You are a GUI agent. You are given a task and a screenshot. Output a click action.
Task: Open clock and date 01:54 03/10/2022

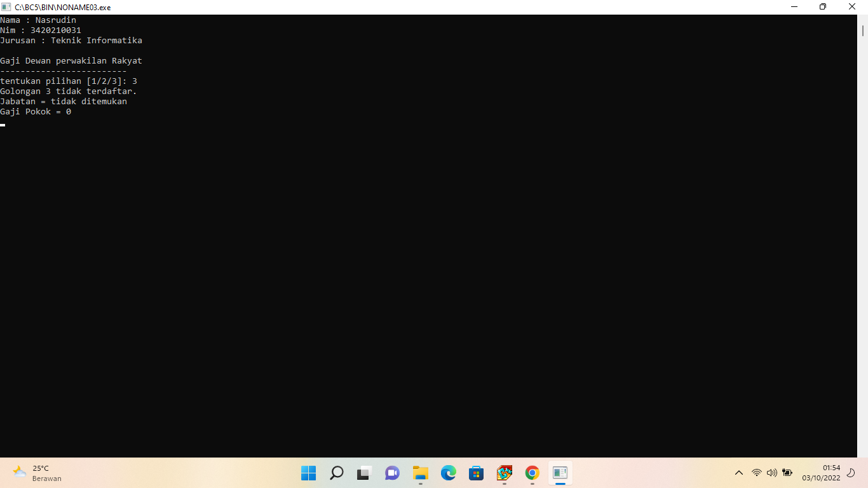coord(821,473)
